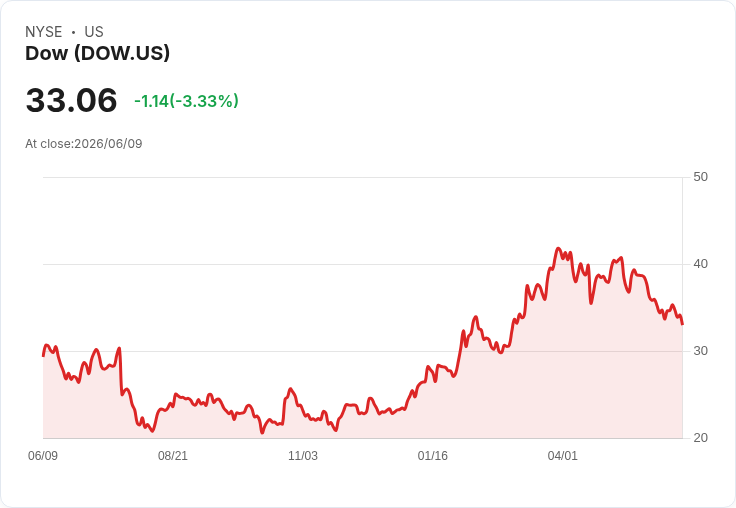736x508 pixels.
Task: Click the 01/16 x-axis date label
Action: (433, 455)
